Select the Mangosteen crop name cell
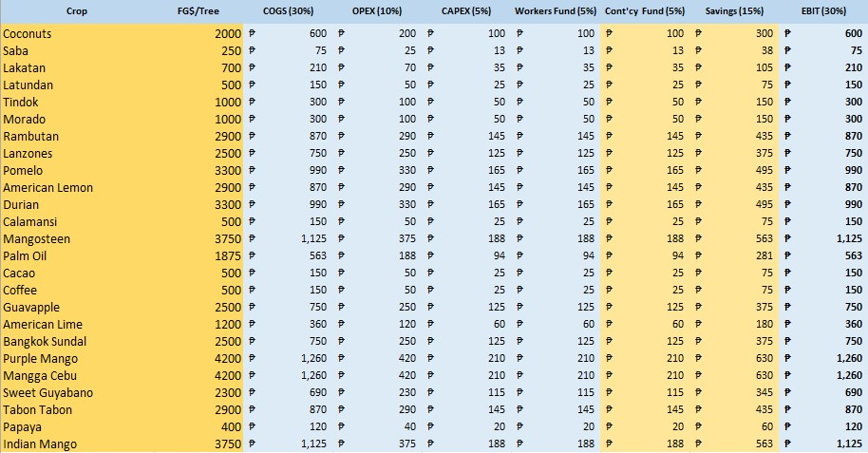This screenshot has height=453, width=868. [x=36, y=239]
